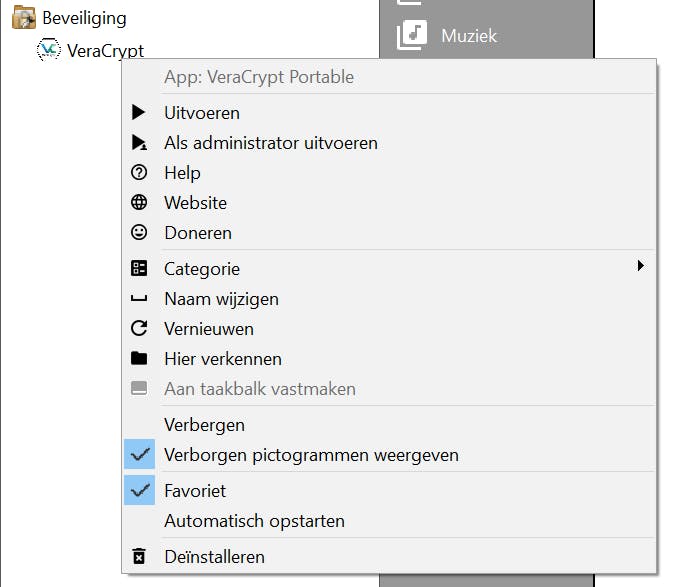Click the Naam wijzigen rename icon
This screenshot has height=587, width=675.
[x=140, y=299]
